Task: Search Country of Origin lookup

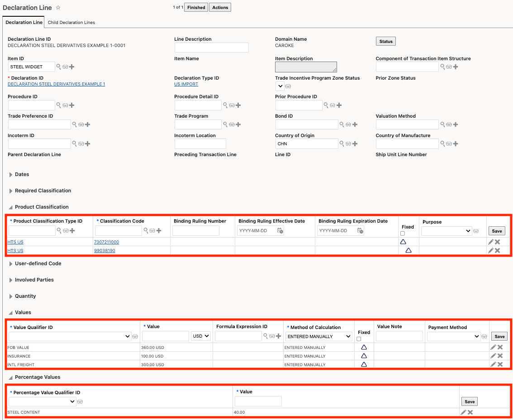Action: click(x=342, y=144)
